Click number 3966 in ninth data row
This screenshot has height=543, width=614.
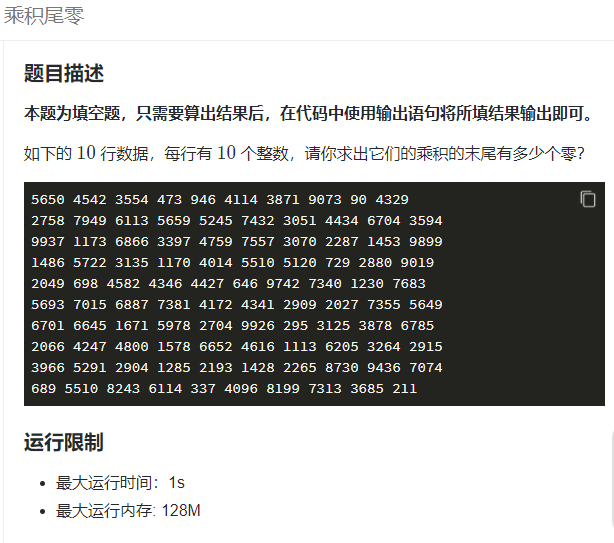(x=48, y=368)
